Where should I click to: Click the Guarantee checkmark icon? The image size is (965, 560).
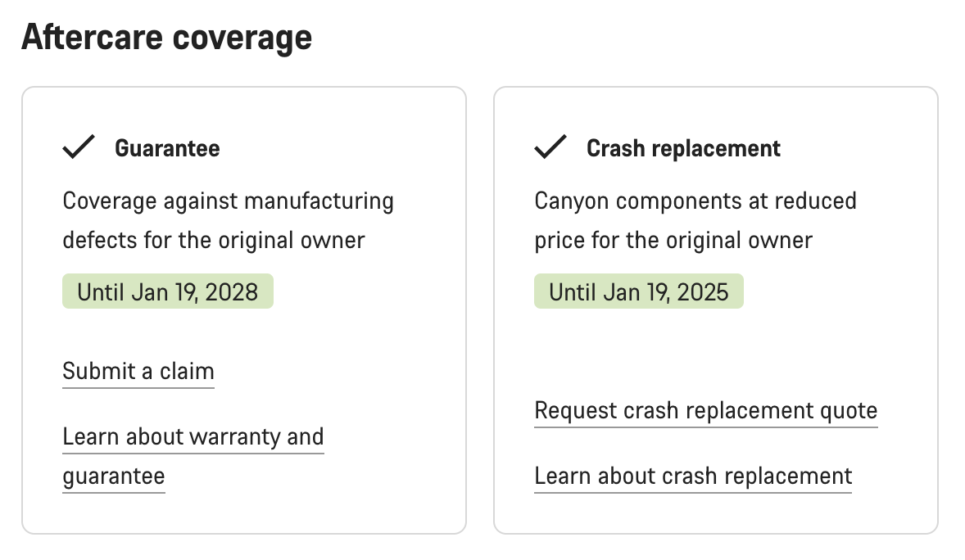pos(79,147)
